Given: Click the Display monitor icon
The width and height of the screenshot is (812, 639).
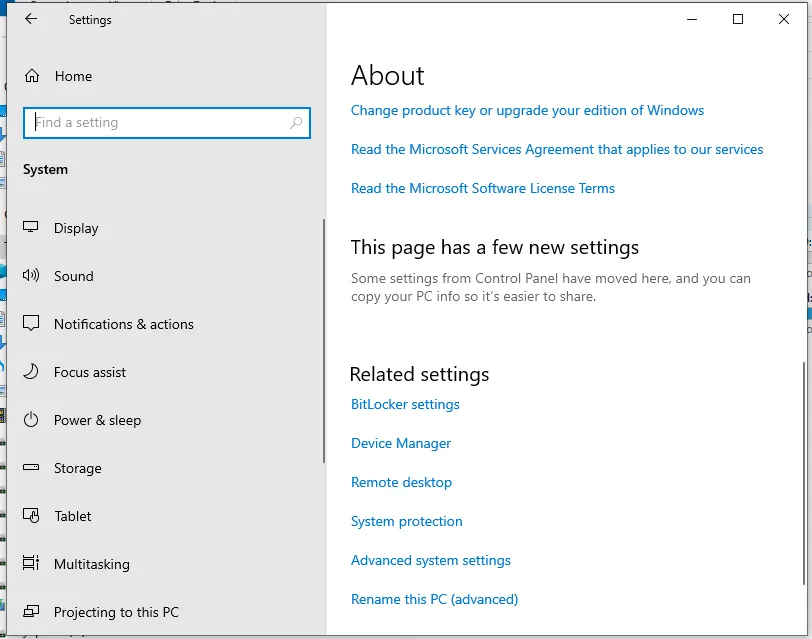Looking at the screenshot, I should pos(31,227).
